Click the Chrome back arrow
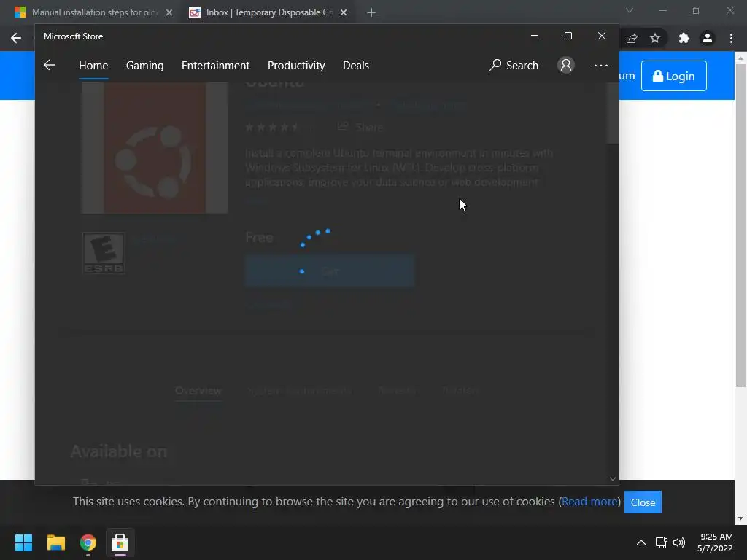The height and width of the screenshot is (560, 747). coord(16,38)
